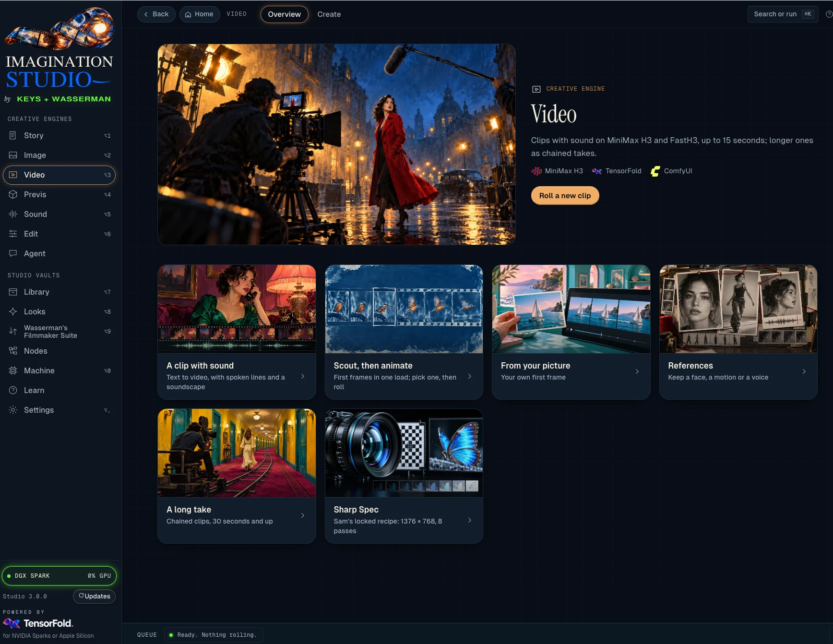Click the Previs cube icon
833x644 pixels.
click(13, 194)
